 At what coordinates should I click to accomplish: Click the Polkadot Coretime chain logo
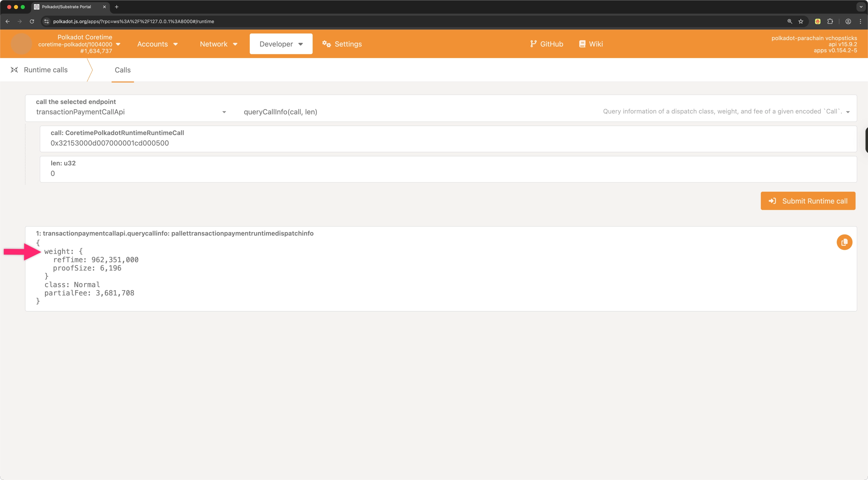[21, 44]
